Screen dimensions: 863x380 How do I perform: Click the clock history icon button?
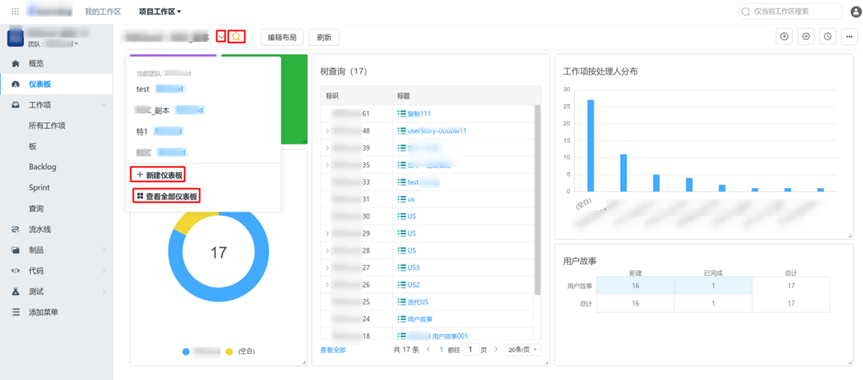pos(828,37)
